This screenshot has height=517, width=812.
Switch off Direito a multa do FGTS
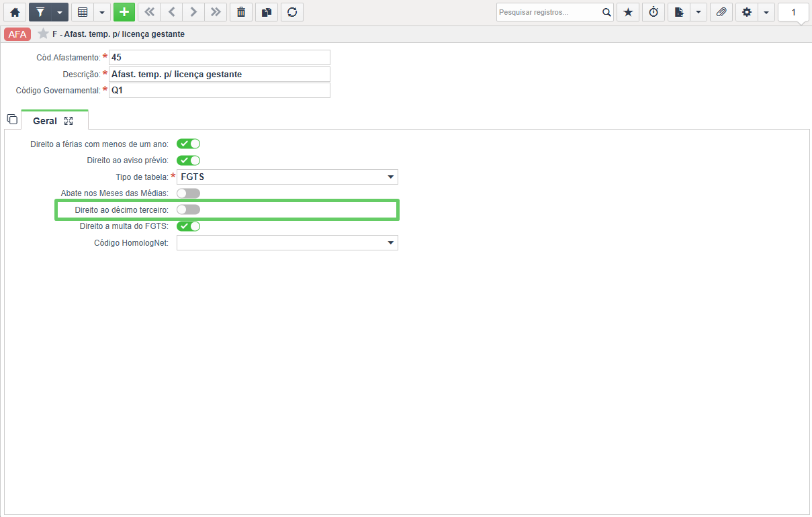(189, 226)
